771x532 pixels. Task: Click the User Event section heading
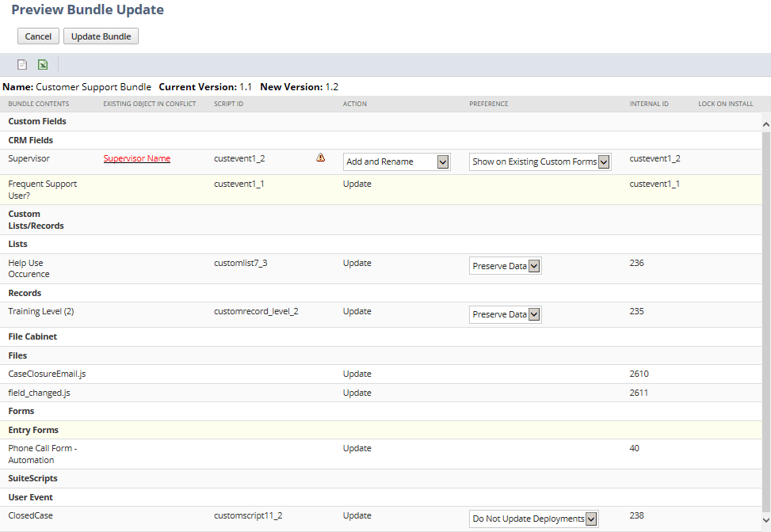[x=30, y=498]
